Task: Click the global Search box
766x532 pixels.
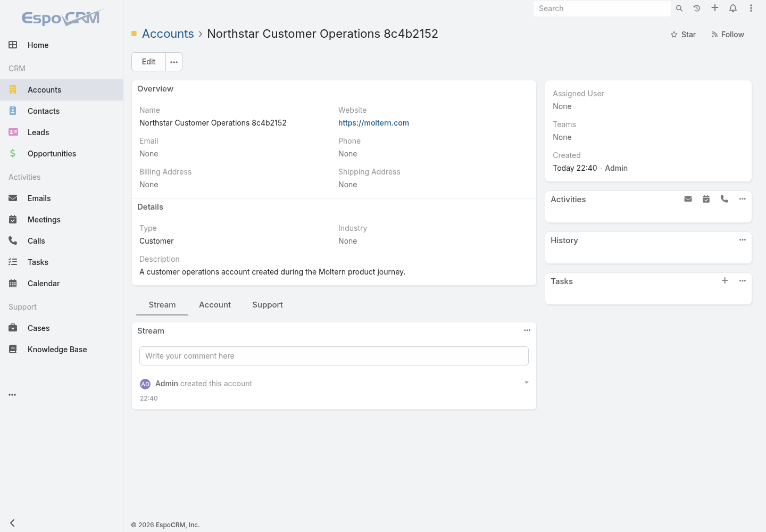Action: (x=602, y=9)
